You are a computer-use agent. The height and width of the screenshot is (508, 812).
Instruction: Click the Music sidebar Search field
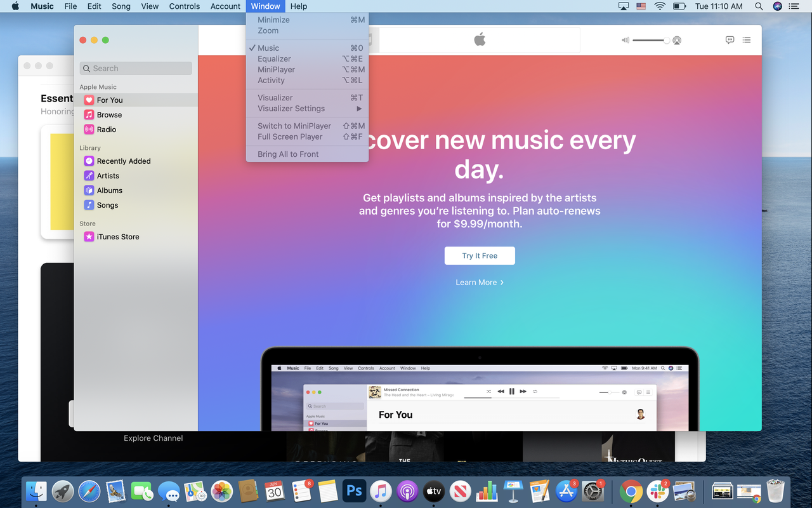136,69
